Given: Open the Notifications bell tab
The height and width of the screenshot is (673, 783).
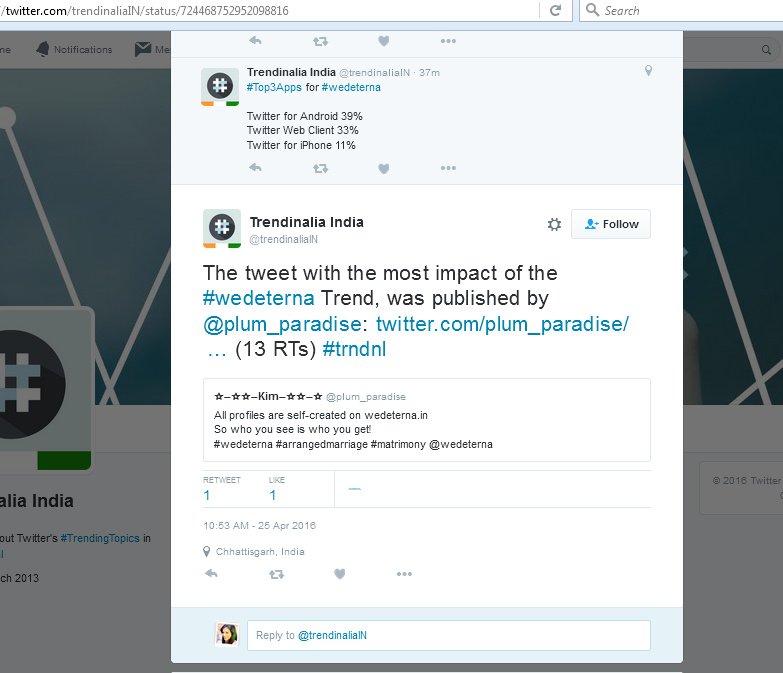Looking at the screenshot, I should (x=74, y=49).
